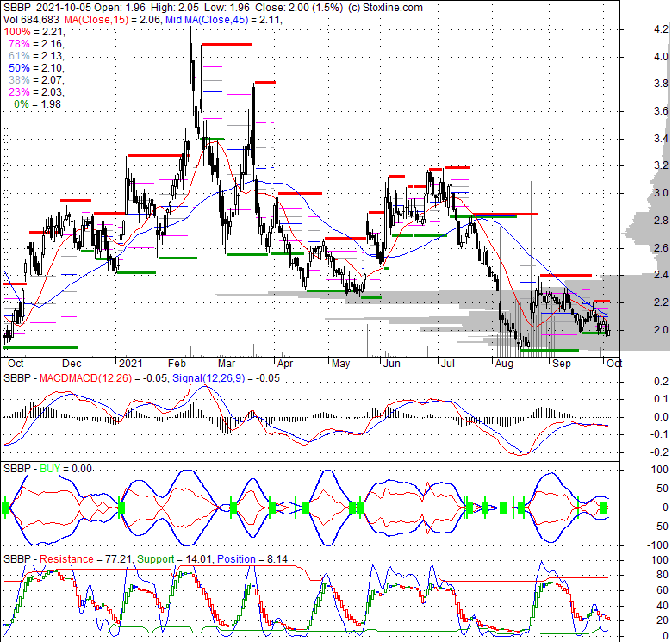Click the May month label on time axis

pyautogui.click(x=340, y=364)
